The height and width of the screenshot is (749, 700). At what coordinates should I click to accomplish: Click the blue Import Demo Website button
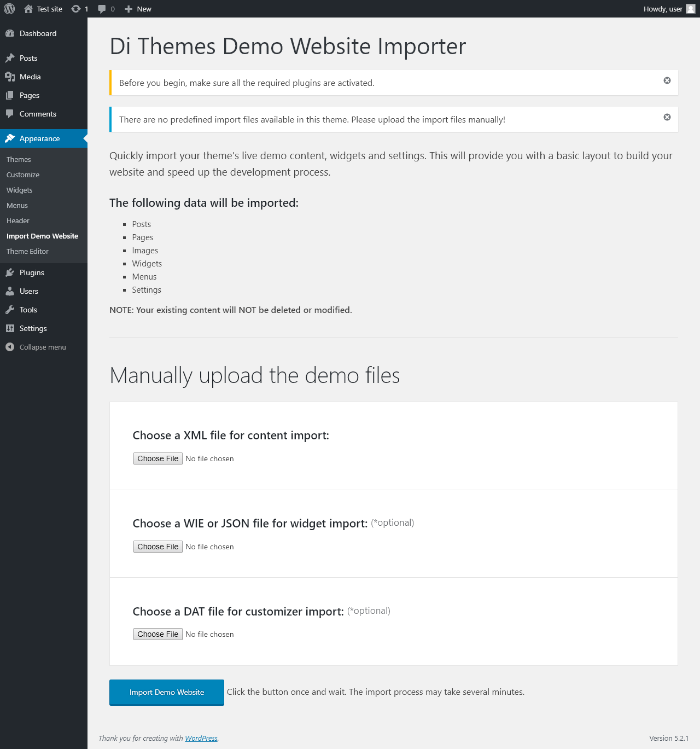click(x=167, y=693)
